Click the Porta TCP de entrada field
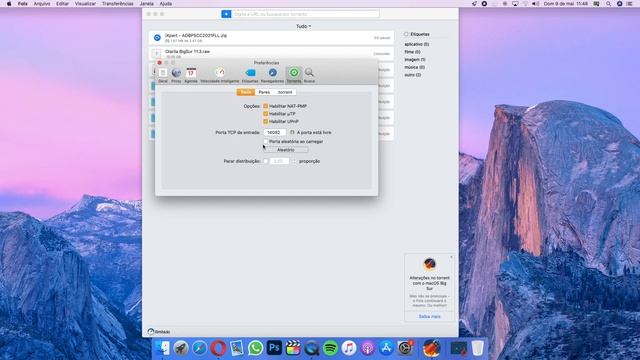The width and height of the screenshot is (640, 360). pos(274,132)
